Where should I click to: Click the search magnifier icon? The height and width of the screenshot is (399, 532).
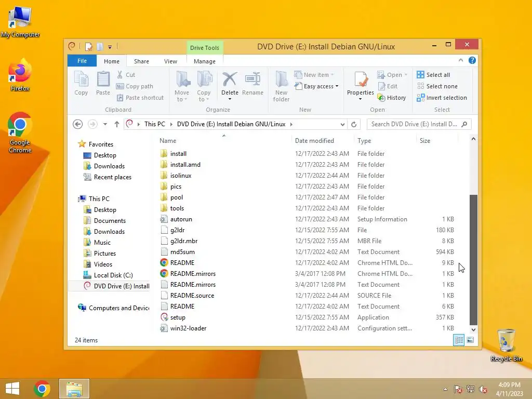(464, 124)
